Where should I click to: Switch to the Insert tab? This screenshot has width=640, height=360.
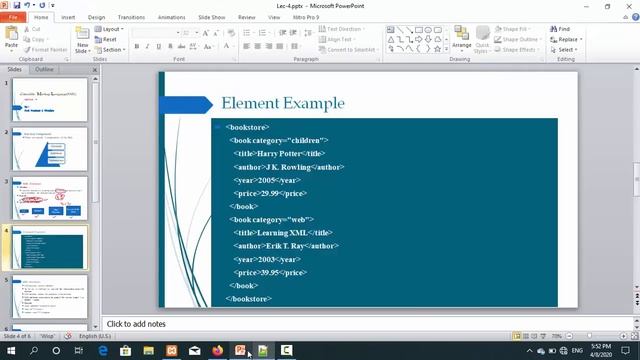[68, 17]
